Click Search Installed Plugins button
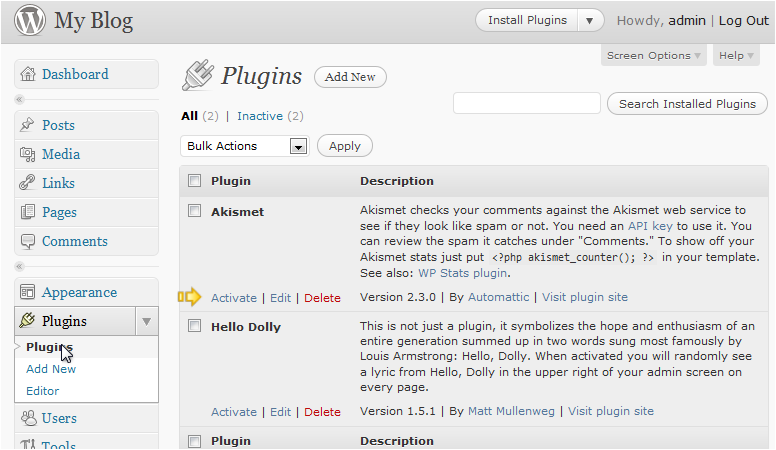This screenshot has height=450, width=776. tap(687, 104)
